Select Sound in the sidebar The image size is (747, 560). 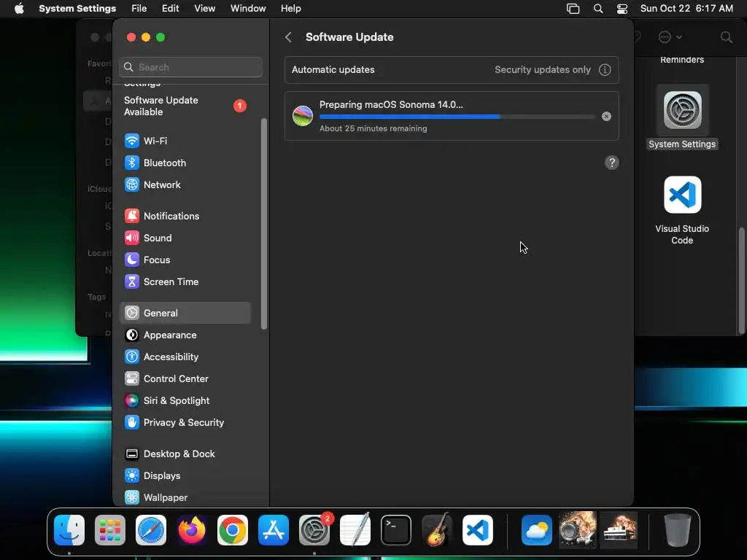pos(185,238)
